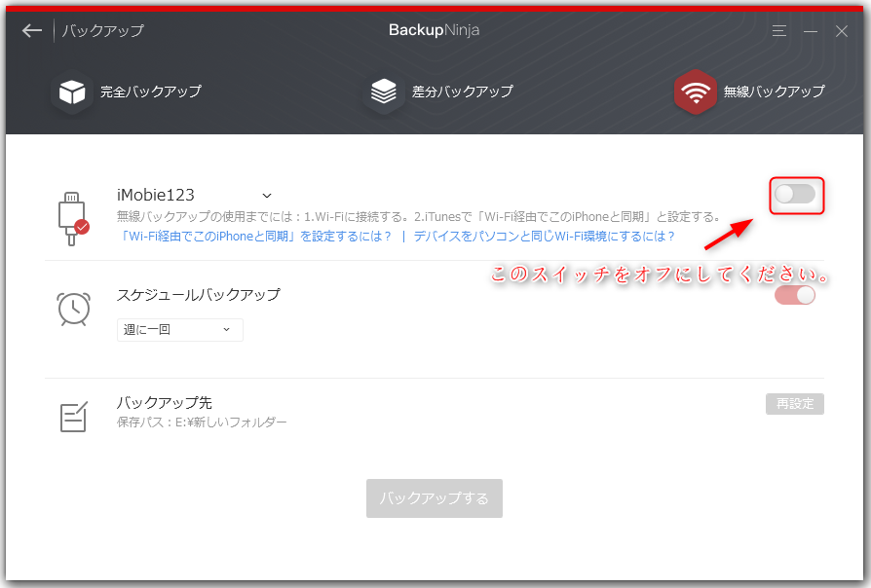Image resolution: width=871 pixels, height=588 pixels.
Task: Switch to 完全バックアップ tab
Action: click(127, 92)
